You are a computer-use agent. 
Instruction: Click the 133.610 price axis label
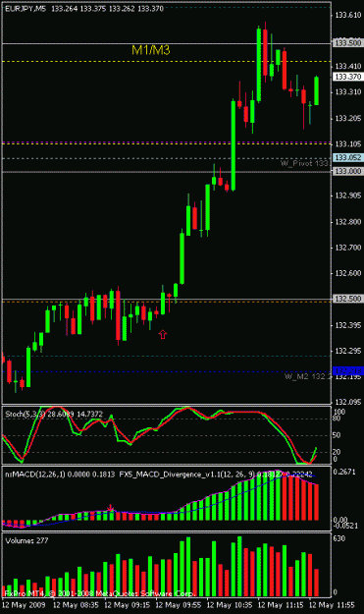click(x=347, y=16)
